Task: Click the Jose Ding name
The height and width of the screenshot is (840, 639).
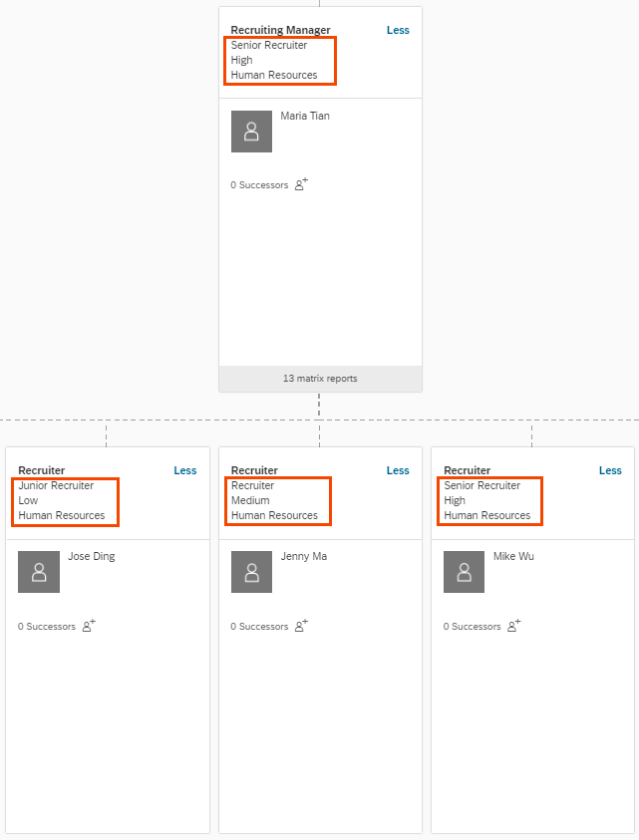Action: (x=91, y=556)
